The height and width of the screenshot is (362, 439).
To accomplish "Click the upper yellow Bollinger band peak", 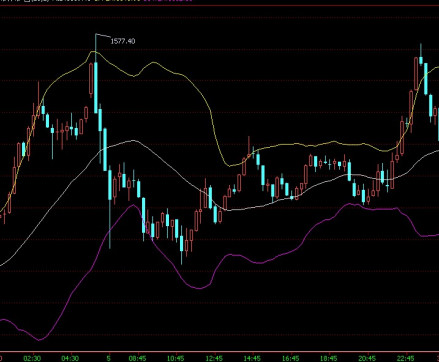I will 93,51.
